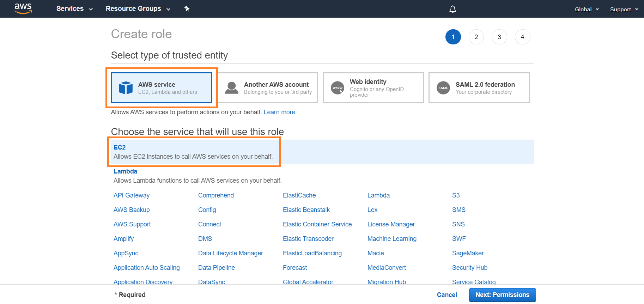Viewport: 644px width, 304px height.
Task: Choose Elastic Beanstalk from service list
Action: pyautogui.click(x=306, y=210)
